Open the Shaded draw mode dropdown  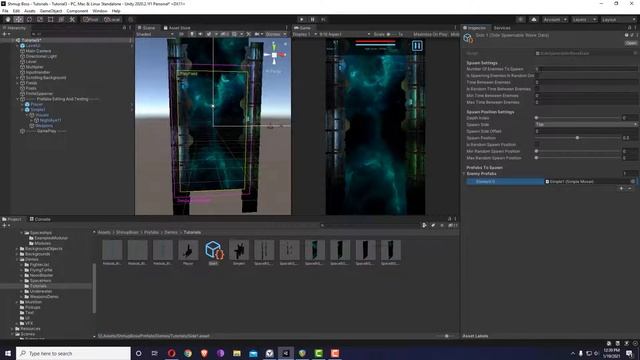click(x=155, y=34)
